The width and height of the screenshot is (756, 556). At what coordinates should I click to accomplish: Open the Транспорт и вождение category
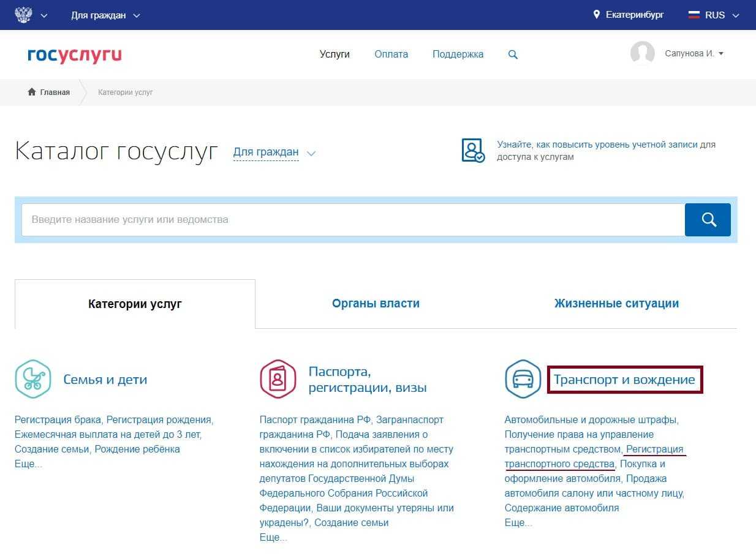(x=624, y=380)
